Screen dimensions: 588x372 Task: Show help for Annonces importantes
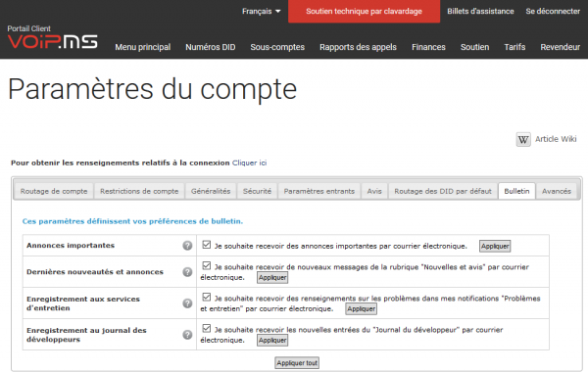[x=187, y=246]
